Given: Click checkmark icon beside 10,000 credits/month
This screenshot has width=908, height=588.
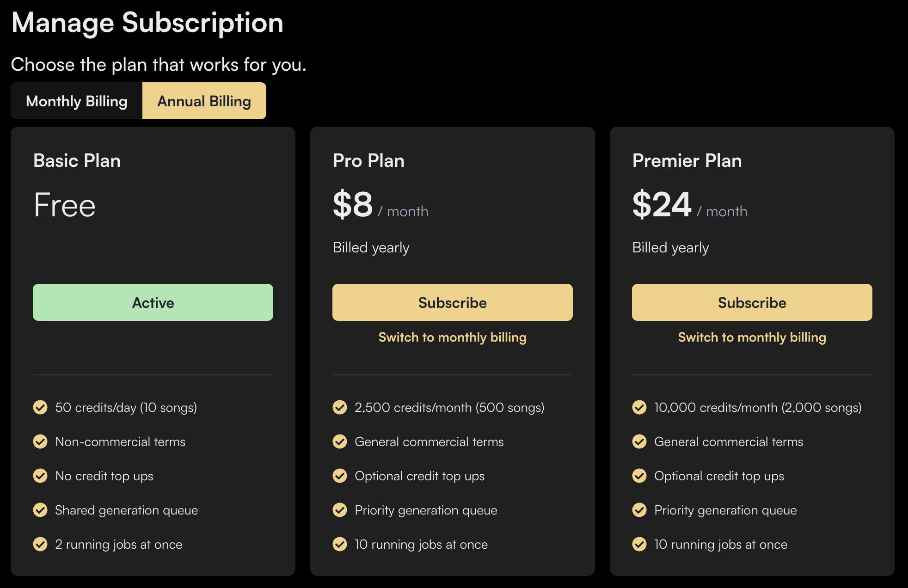Looking at the screenshot, I should click(639, 407).
